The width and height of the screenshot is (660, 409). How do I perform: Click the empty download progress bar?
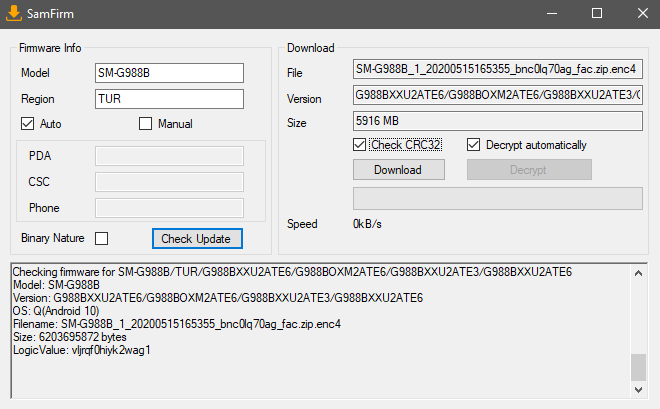(x=498, y=199)
